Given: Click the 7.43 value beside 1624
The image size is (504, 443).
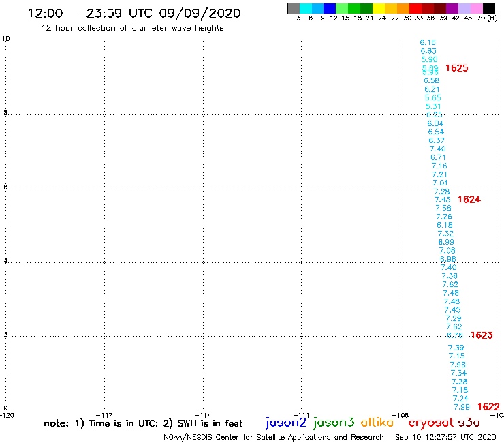Looking at the screenshot, I should pyautogui.click(x=442, y=200).
